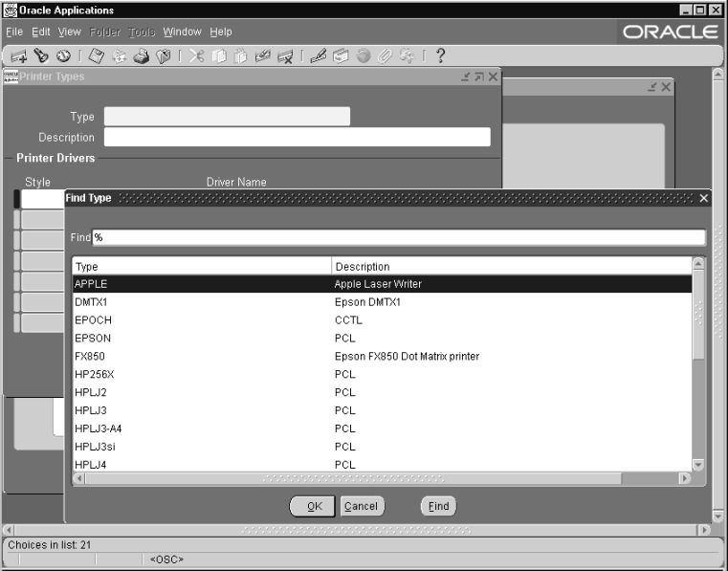This screenshot has width=728, height=571.
Task: Open the Edit menu
Action: tap(41, 32)
